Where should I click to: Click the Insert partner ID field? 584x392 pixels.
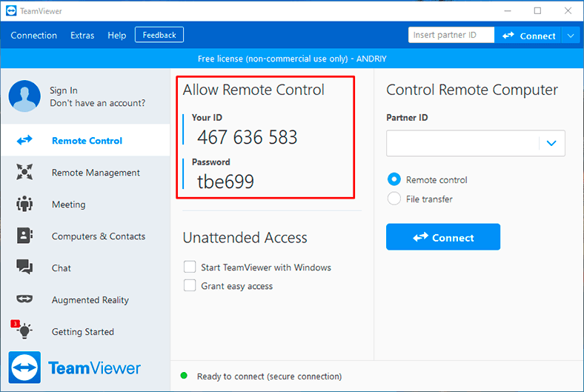[451, 35]
